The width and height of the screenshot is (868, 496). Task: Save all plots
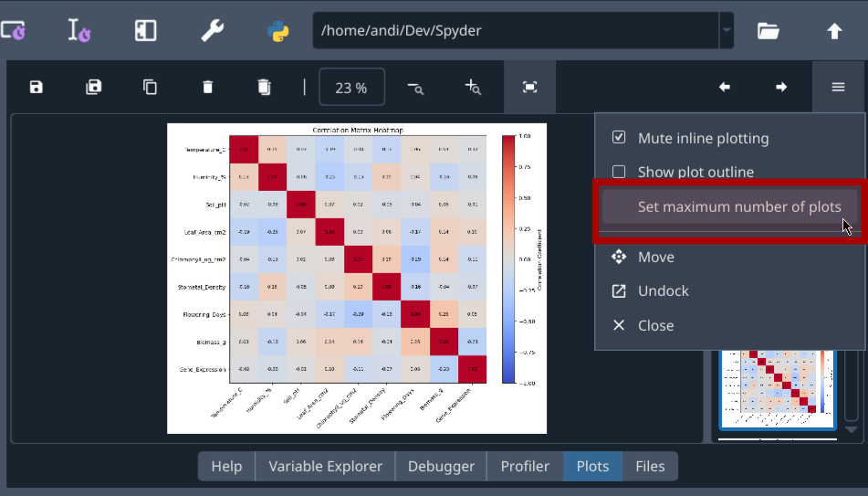coord(93,87)
